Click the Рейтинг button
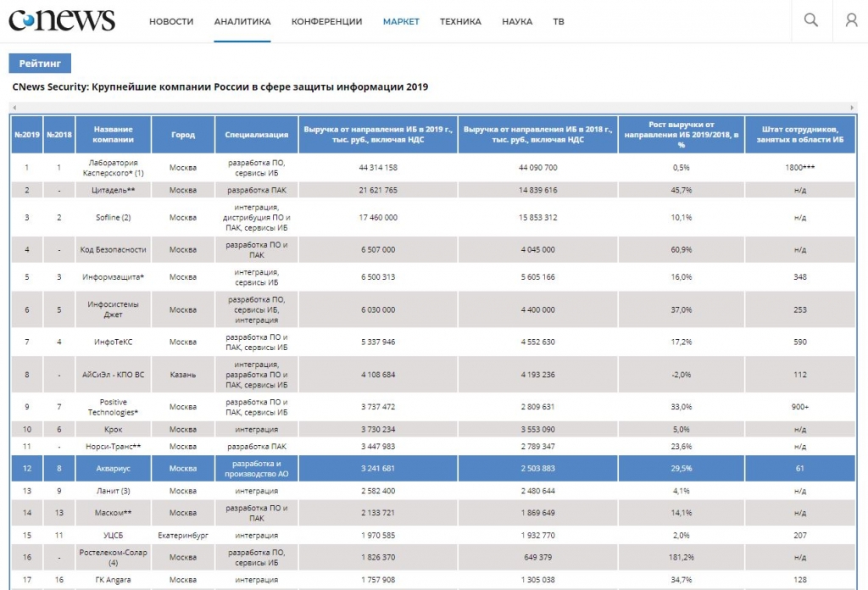 coord(40,63)
